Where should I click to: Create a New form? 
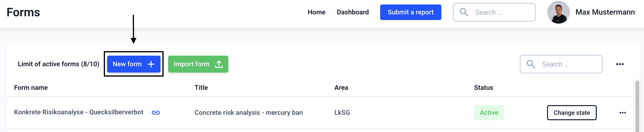point(134,64)
